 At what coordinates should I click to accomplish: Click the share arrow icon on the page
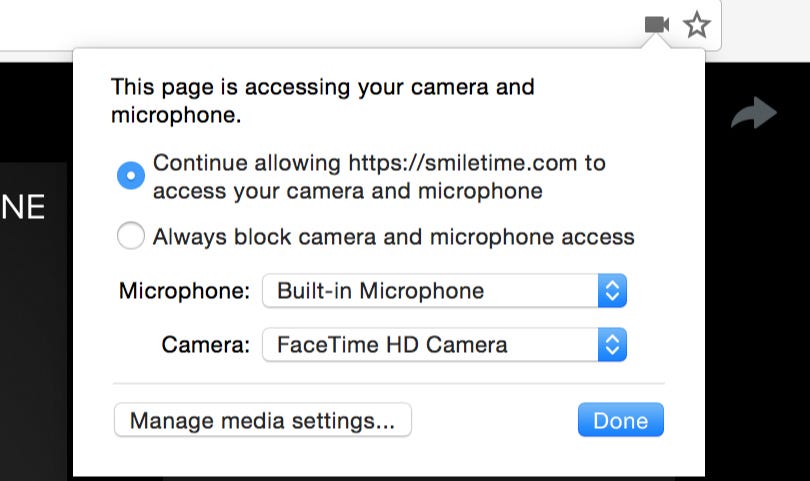click(x=753, y=114)
